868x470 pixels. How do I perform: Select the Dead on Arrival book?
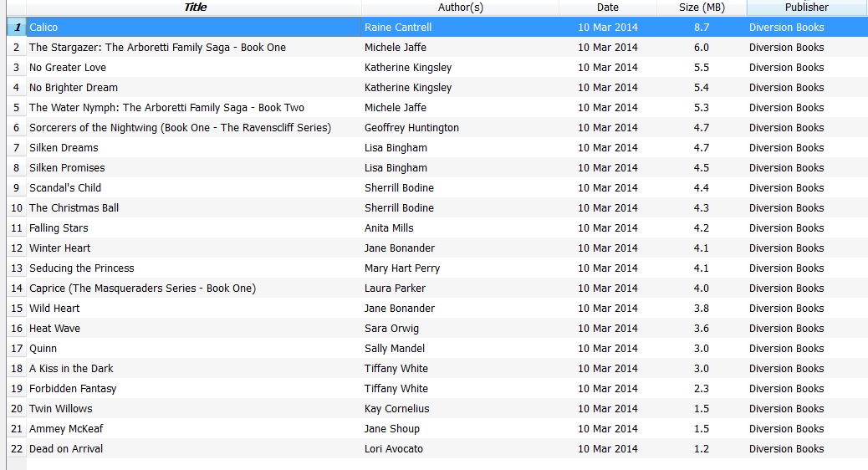coord(66,449)
